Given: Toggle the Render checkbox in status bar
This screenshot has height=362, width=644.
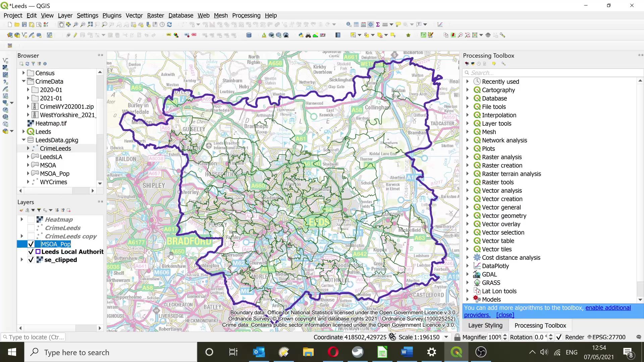Looking at the screenshot, I should (559, 337).
